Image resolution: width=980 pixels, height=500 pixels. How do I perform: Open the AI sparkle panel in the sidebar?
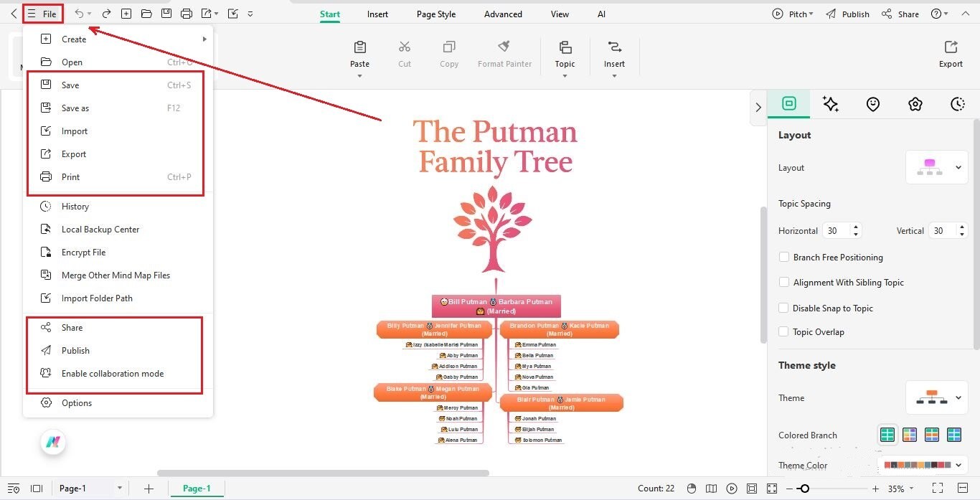(831, 104)
